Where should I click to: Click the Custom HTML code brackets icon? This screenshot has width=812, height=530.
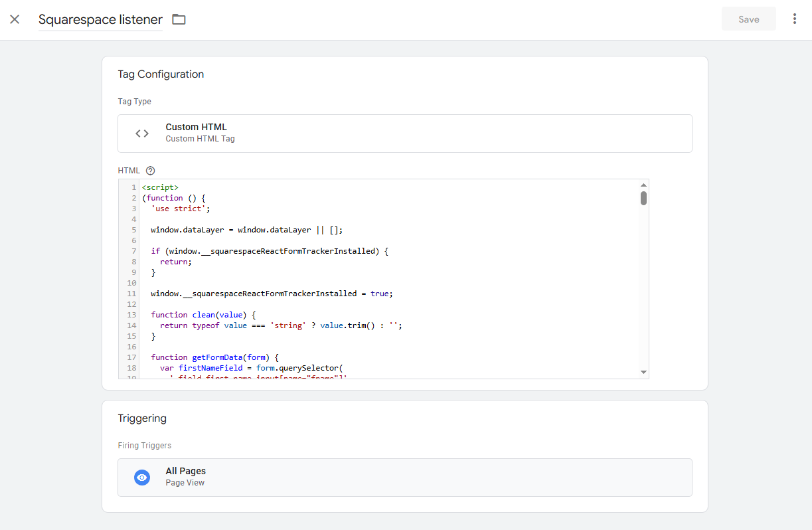[x=142, y=133]
